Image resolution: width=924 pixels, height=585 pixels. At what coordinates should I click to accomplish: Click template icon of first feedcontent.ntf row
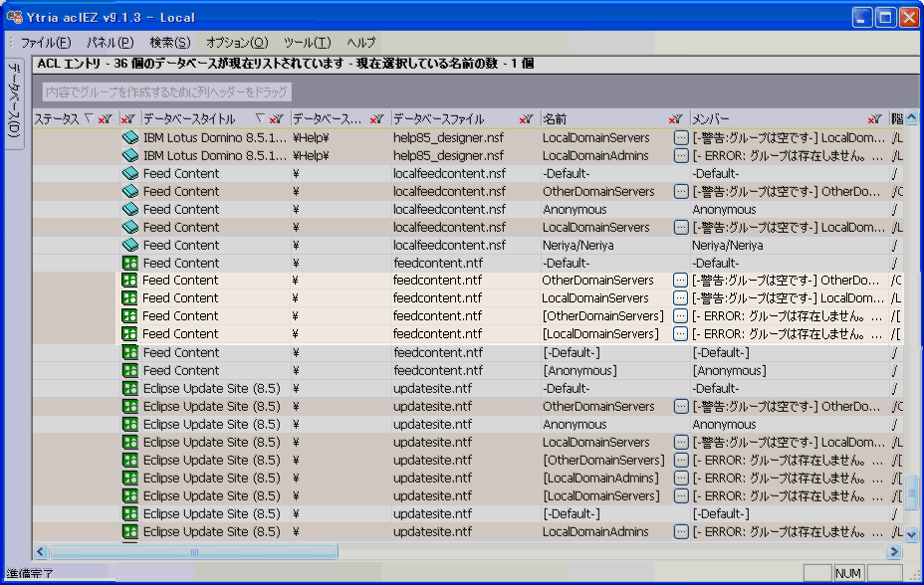tap(129, 263)
